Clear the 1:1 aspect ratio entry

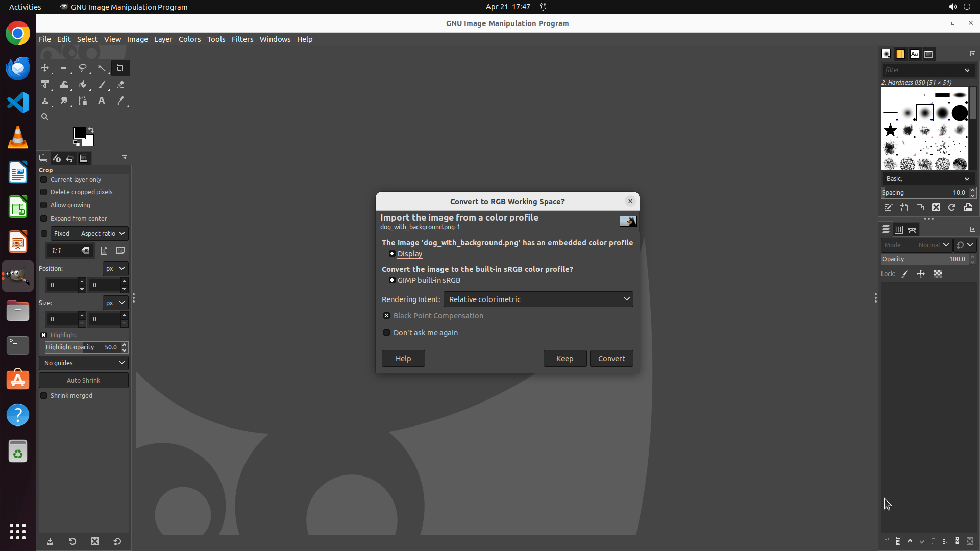point(85,251)
